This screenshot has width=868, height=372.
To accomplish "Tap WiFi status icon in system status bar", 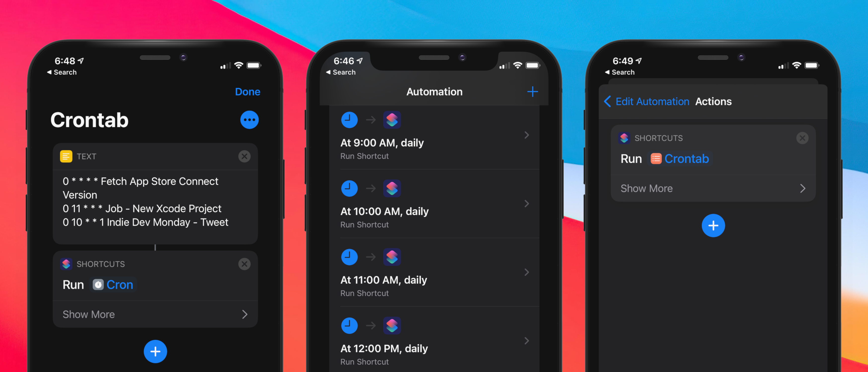I will point(238,62).
